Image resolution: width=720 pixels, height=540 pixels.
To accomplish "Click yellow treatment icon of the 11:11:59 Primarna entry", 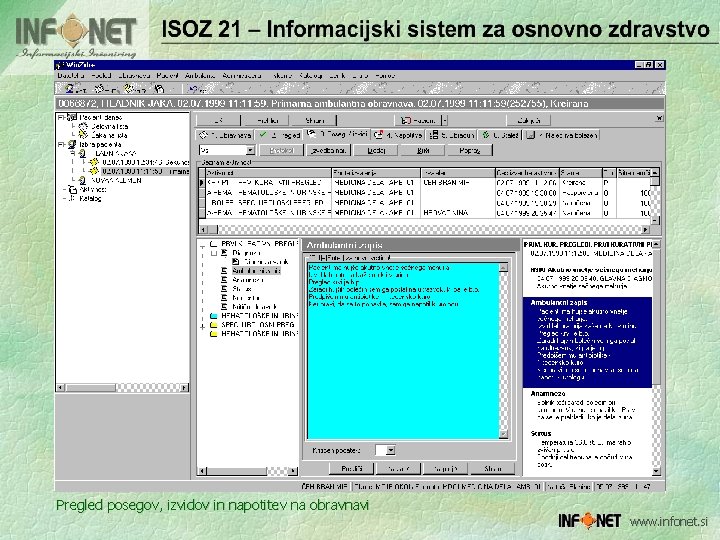I will pos(94,171).
